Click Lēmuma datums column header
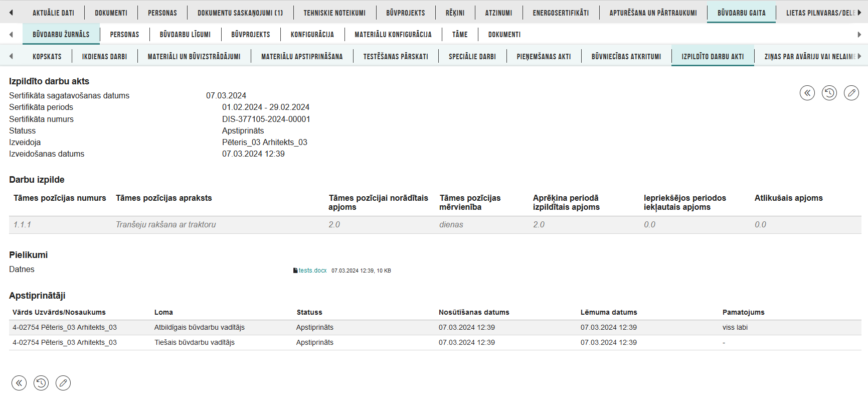This screenshot has height=394, width=868. (x=609, y=312)
